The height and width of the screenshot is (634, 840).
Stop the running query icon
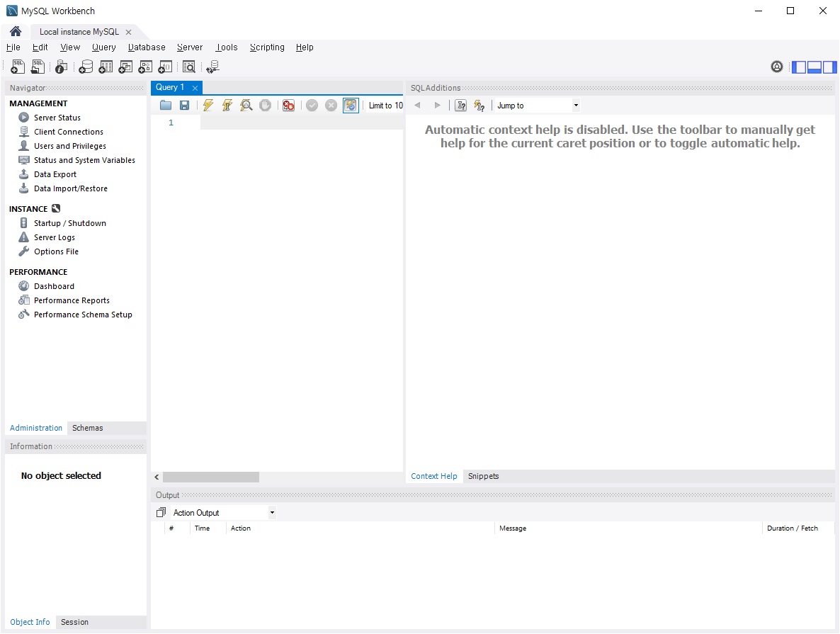[265, 106]
